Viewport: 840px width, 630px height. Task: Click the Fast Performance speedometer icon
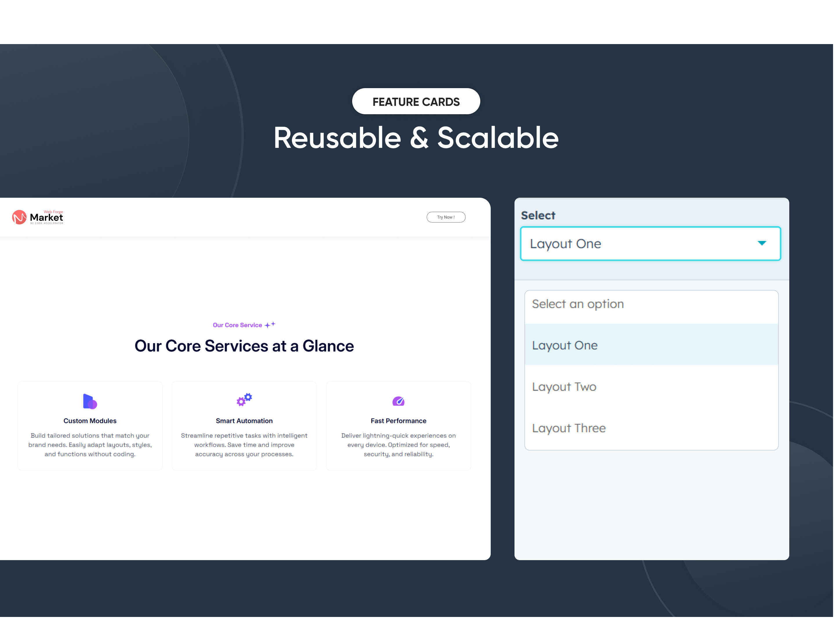click(x=398, y=401)
